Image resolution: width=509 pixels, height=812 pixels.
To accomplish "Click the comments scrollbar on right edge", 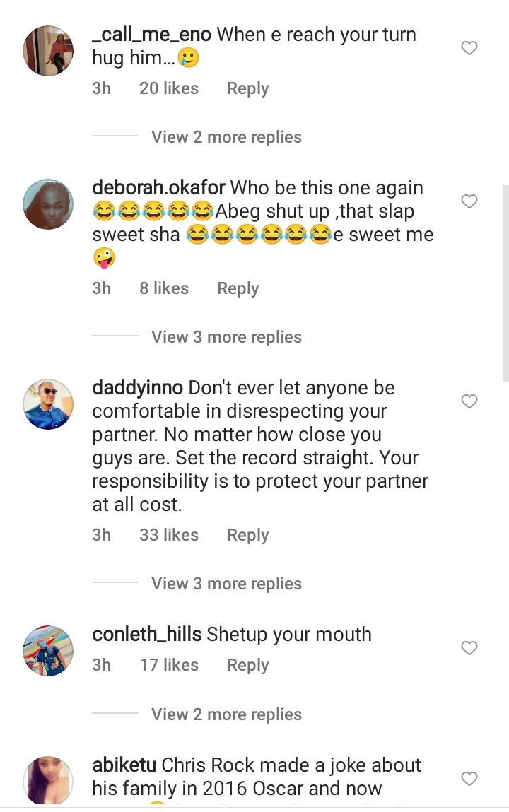I will (505, 283).
